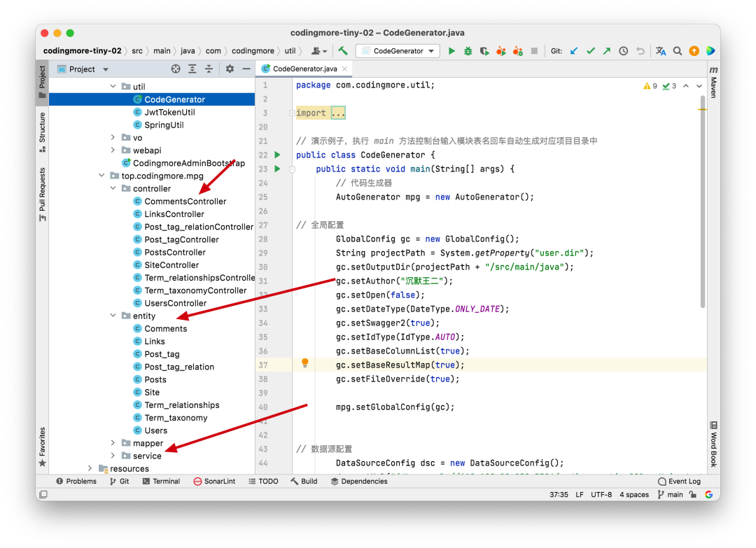Open the Event Log
The width and height of the screenshot is (756, 548).
(x=679, y=481)
